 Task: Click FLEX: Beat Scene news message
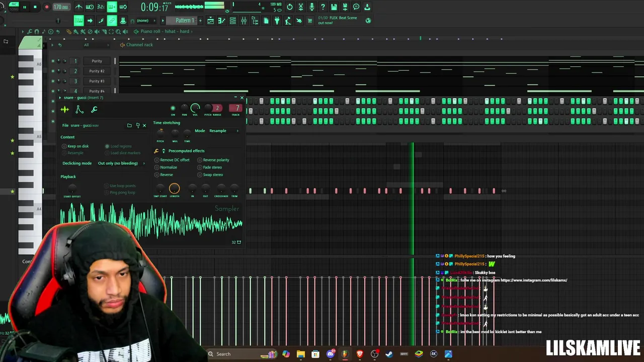tap(338, 20)
